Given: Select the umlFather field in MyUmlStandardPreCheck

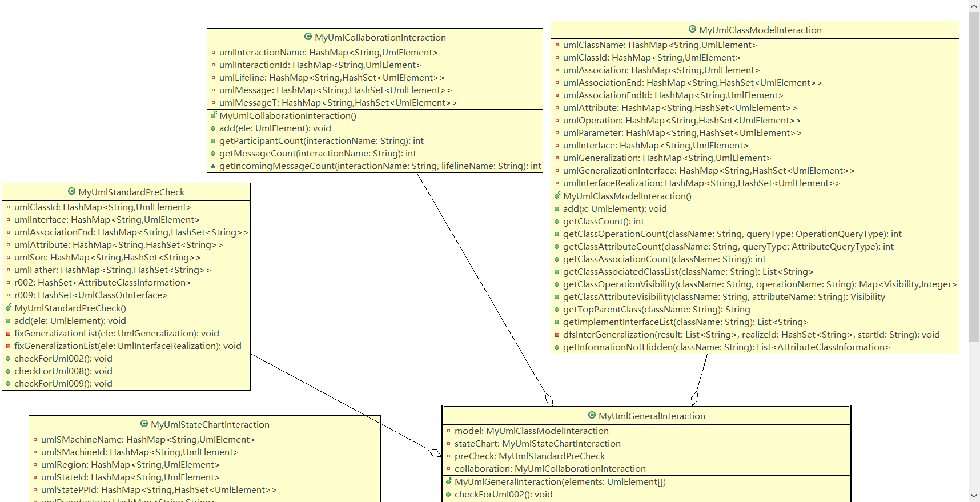Looking at the screenshot, I should point(113,270).
